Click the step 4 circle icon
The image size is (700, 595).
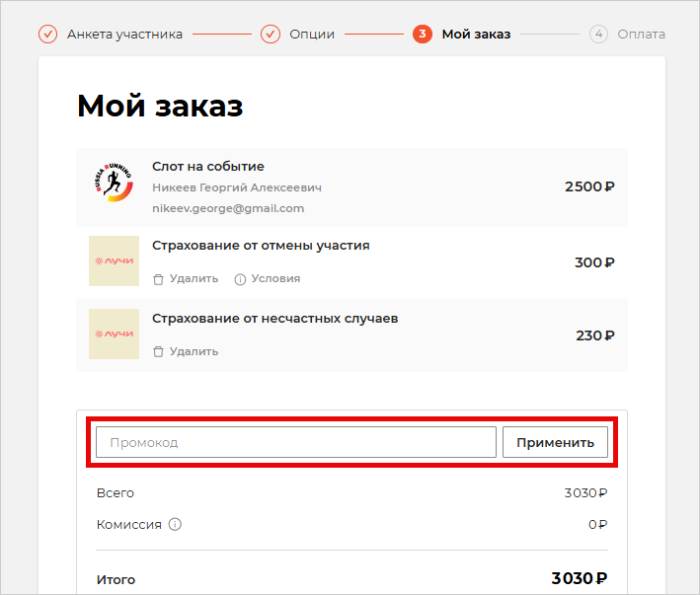[x=598, y=34]
